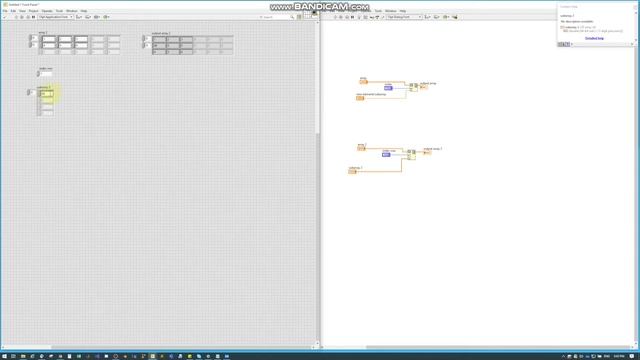Select the array 2 terminal on block diagram
Image resolution: width=640 pixels, height=360 pixels.
click(x=361, y=149)
